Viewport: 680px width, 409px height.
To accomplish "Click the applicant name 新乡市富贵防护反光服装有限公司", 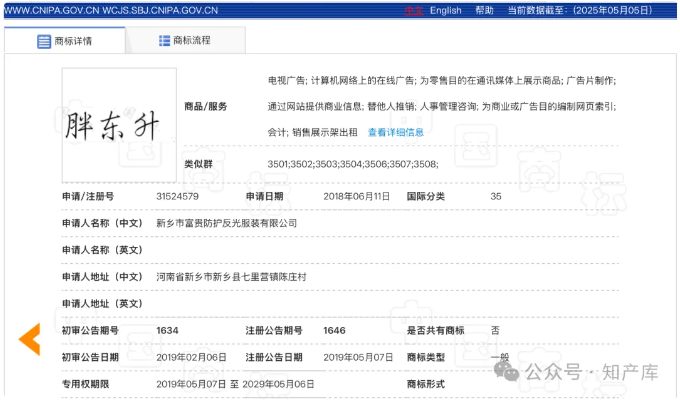I will (226, 223).
